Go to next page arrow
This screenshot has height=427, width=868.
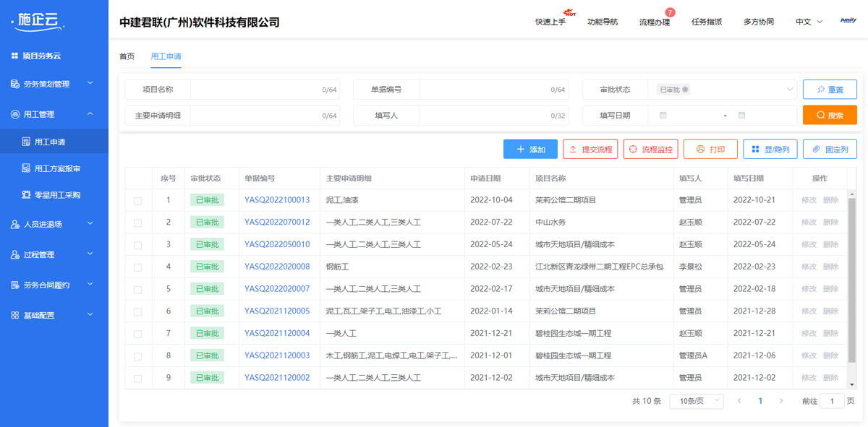tap(781, 401)
